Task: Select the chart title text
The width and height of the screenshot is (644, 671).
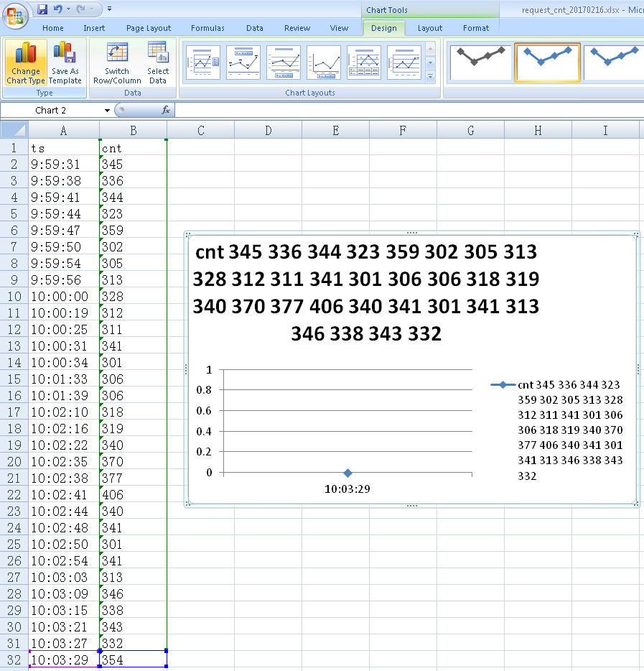Action: (x=366, y=292)
